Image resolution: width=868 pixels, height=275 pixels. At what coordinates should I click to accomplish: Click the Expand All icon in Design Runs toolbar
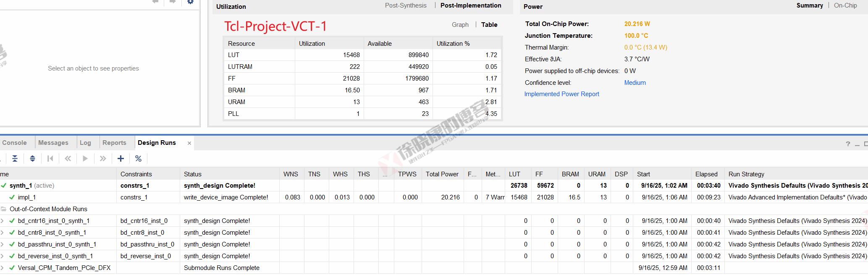(32, 158)
